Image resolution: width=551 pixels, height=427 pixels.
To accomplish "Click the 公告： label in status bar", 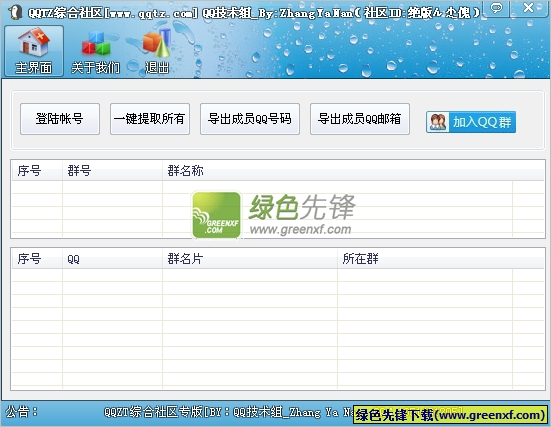I will [x=21, y=412].
